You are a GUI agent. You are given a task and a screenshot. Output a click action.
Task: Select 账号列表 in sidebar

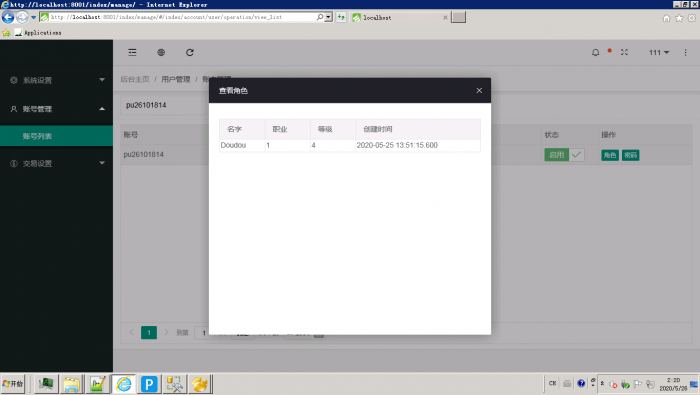[57, 136]
